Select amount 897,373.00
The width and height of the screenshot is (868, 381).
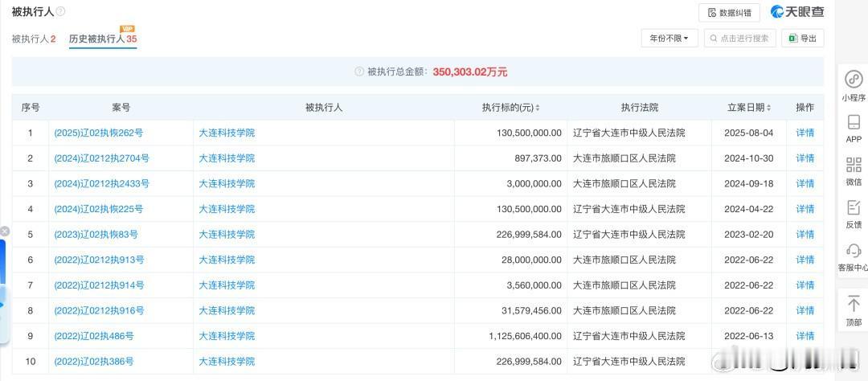(538, 158)
